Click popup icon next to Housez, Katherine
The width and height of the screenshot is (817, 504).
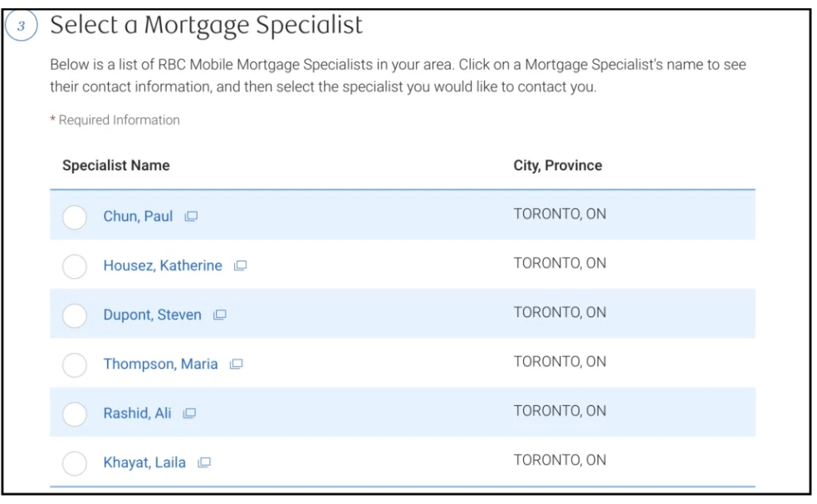click(x=241, y=266)
